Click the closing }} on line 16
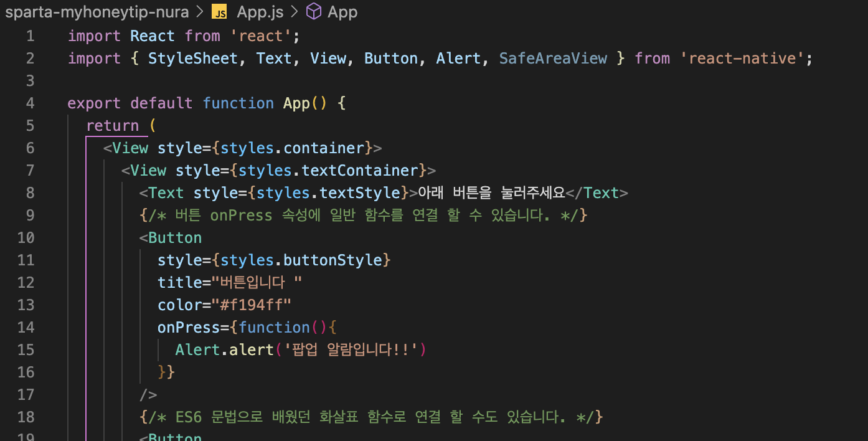The width and height of the screenshot is (868, 441). [x=166, y=372]
